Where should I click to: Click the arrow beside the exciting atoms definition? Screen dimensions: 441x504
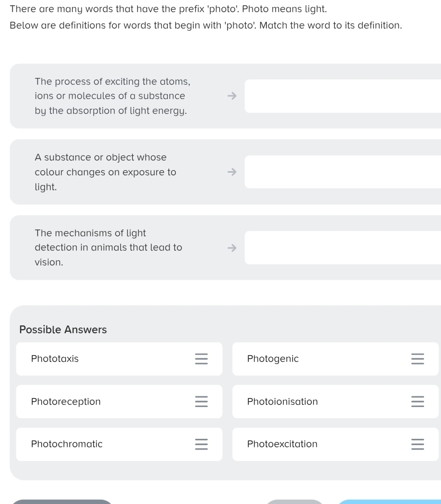(231, 96)
